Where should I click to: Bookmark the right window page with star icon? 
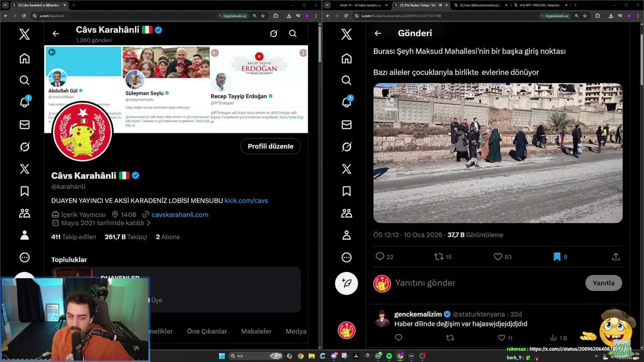point(585,16)
